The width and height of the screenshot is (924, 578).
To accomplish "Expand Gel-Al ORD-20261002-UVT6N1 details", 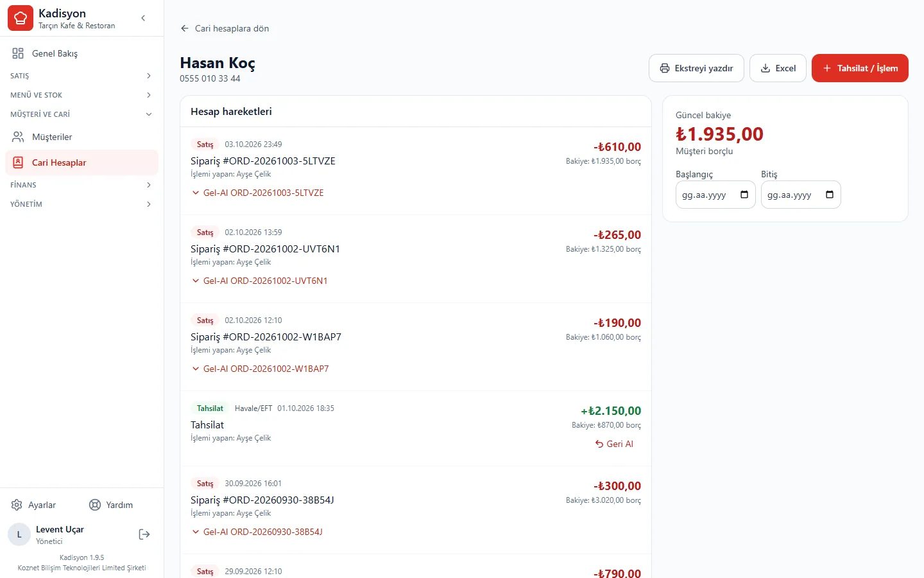I will pyautogui.click(x=260, y=281).
